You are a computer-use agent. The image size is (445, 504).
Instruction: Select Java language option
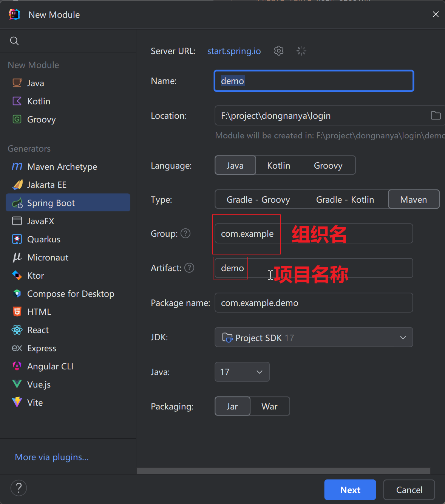tap(235, 165)
